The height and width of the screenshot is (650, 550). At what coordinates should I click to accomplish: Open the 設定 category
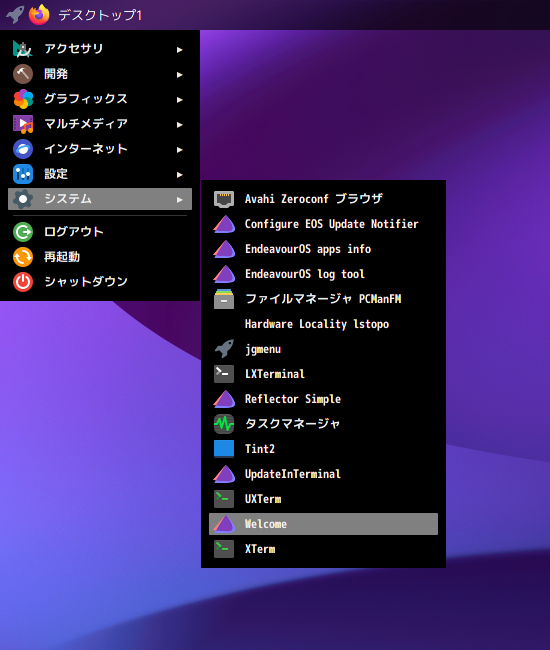tap(100, 174)
